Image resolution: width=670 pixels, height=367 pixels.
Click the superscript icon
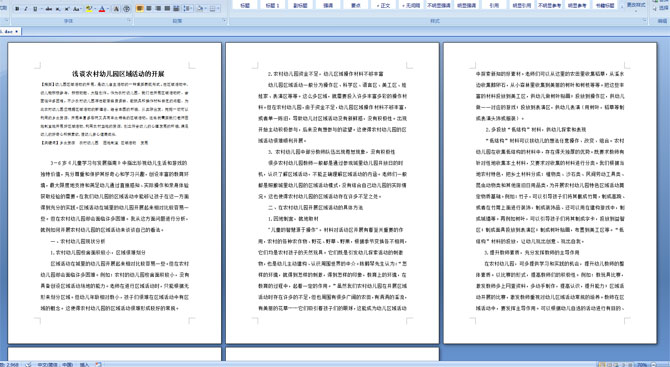pyautogui.click(x=67, y=9)
